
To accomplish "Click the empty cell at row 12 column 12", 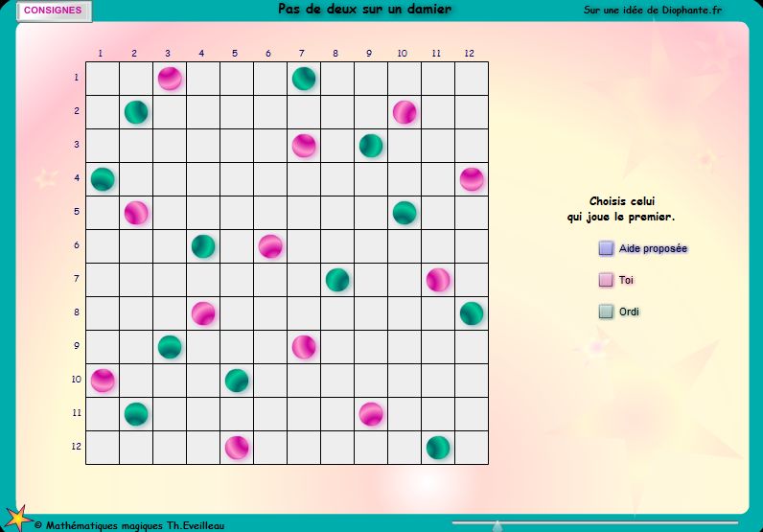I will [x=472, y=449].
